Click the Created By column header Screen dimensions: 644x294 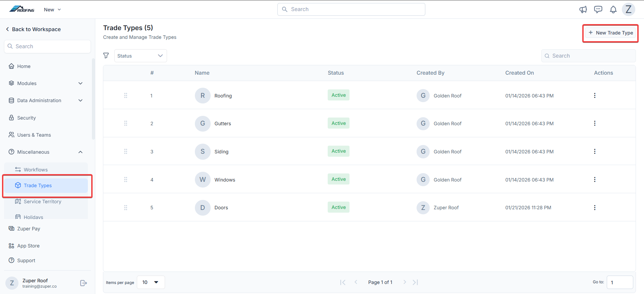430,73
